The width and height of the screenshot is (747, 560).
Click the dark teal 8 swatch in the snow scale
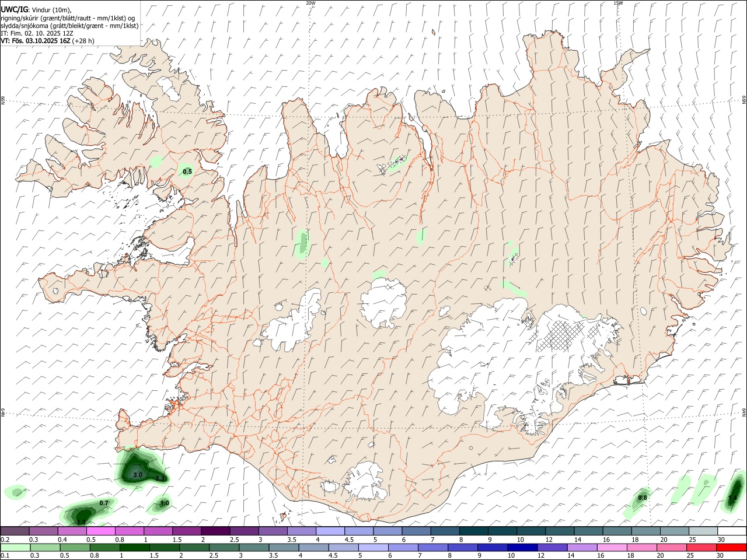473,531
